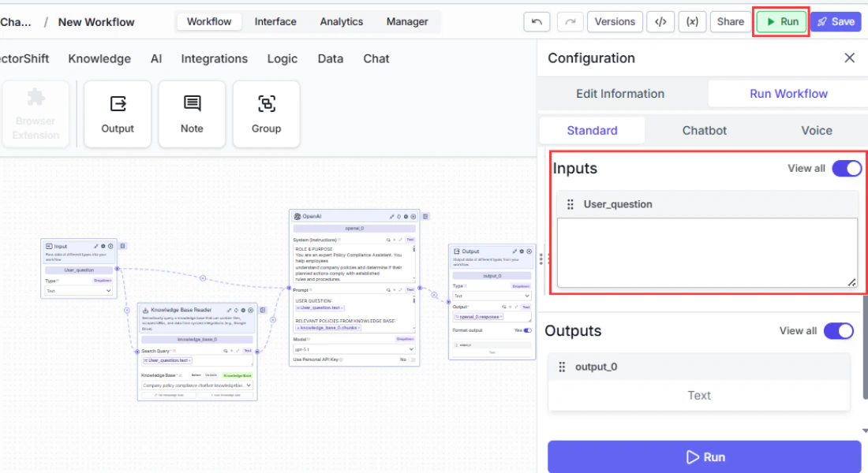The width and height of the screenshot is (868, 473).
Task: Click the drag handle beside User_question input
Action: [571, 205]
